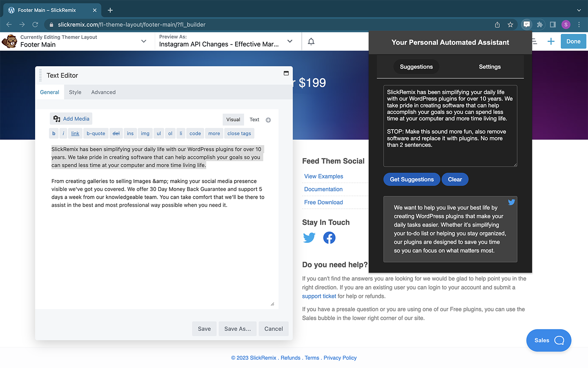Click the ins quicktag

click(x=130, y=133)
